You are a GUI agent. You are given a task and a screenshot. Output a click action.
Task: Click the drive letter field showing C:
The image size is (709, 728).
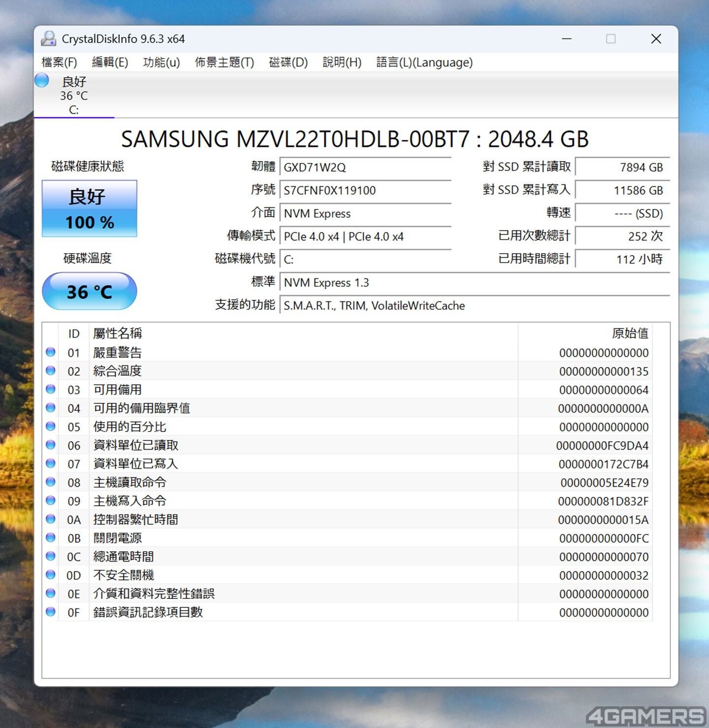point(365,260)
